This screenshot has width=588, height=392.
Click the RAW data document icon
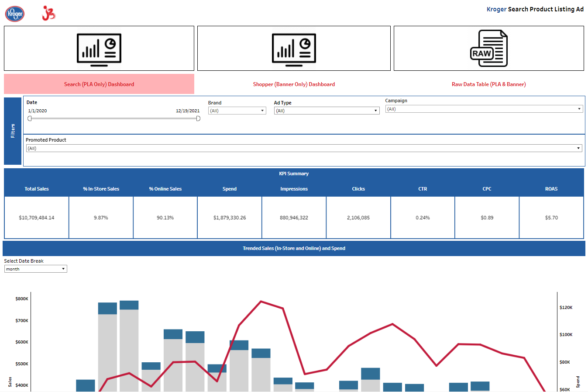coord(488,48)
